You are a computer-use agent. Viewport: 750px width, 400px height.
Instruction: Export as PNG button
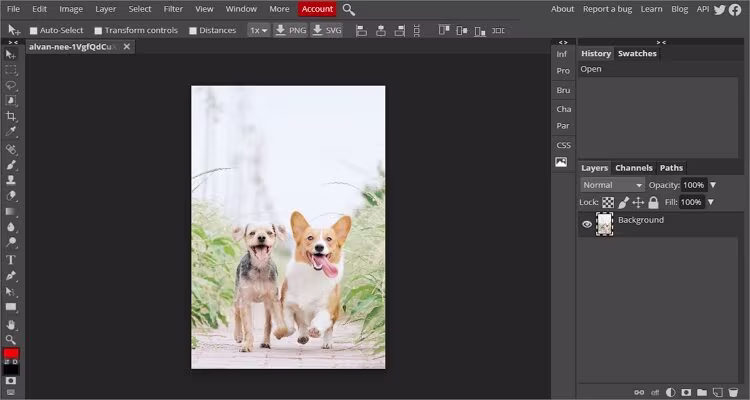pos(290,30)
